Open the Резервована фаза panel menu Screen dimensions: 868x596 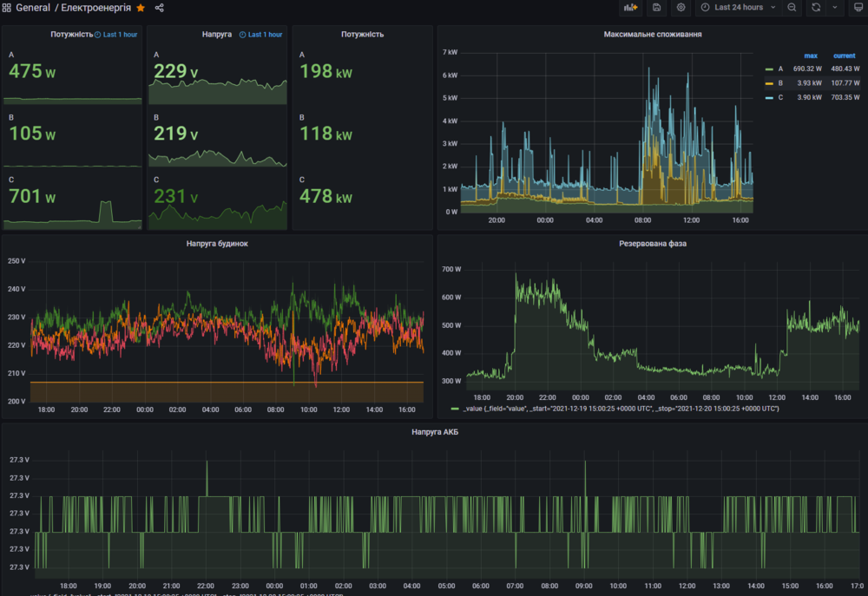pyautogui.click(x=653, y=244)
